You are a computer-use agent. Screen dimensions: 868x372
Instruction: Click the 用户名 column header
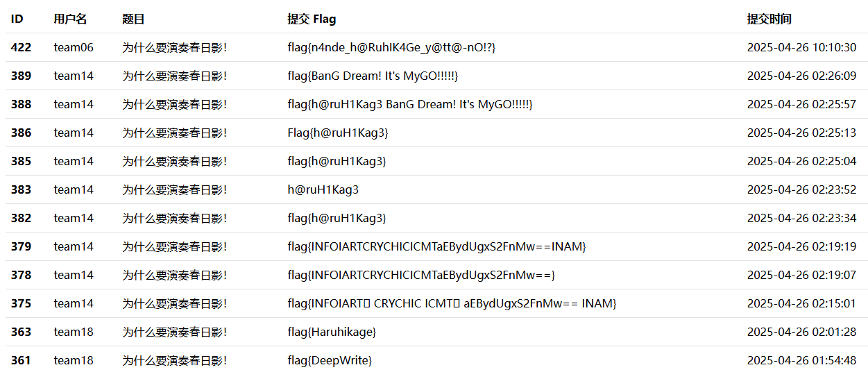(70, 19)
